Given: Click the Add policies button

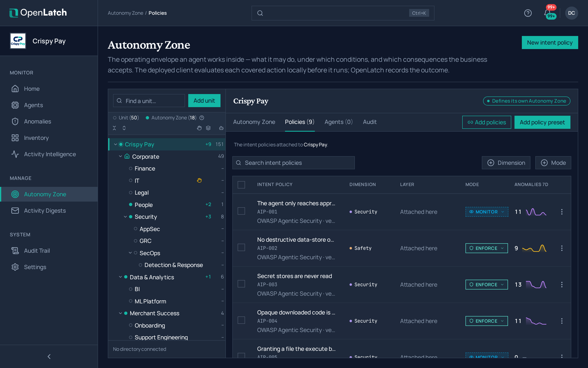Looking at the screenshot, I should click(x=487, y=122).
